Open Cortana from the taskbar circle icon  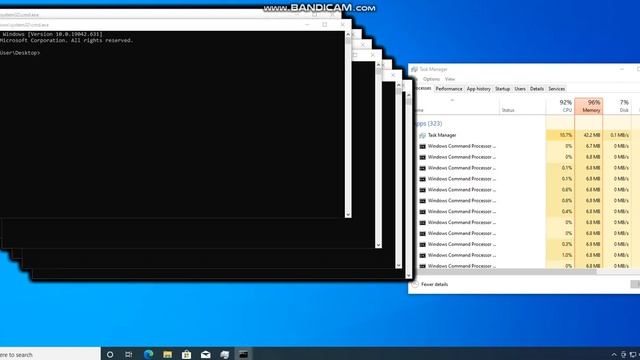tap(110, 354)
